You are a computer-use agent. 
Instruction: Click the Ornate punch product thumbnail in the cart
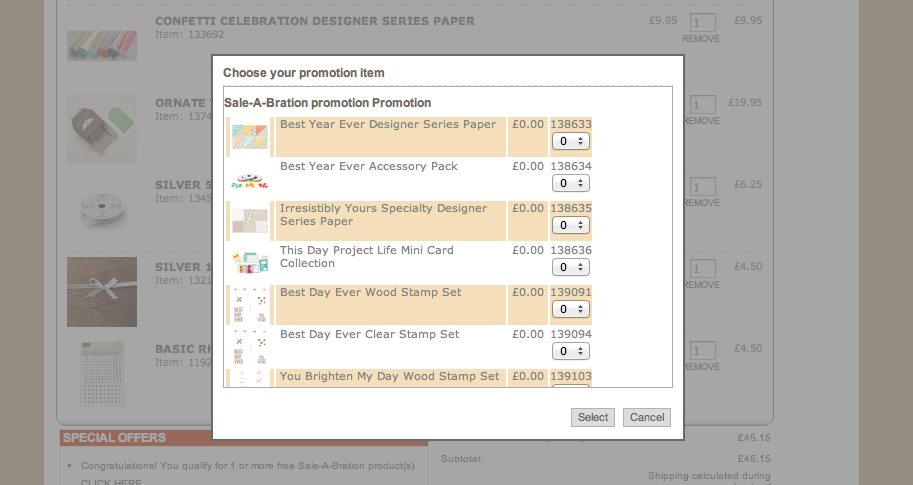click(102, 128)
